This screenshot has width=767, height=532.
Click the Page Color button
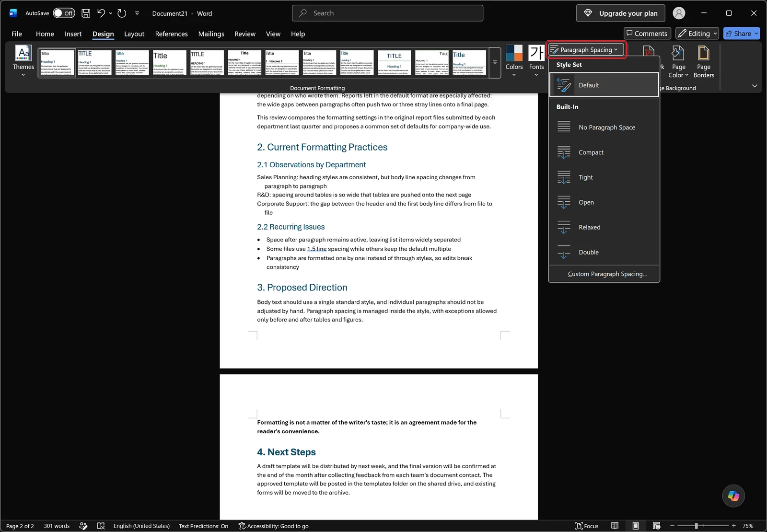pos(678,61)
